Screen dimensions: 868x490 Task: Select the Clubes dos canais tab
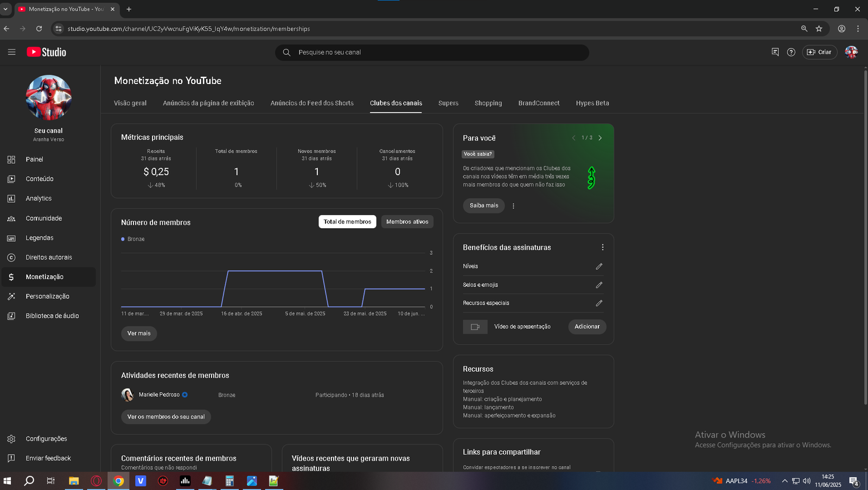[396, 103]
